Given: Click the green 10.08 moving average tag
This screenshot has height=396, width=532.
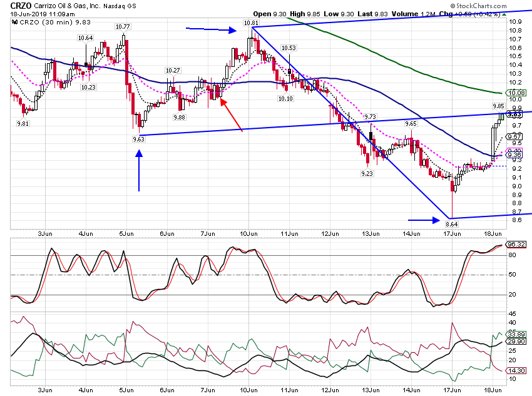Looking at the screenshot, I should pos(516,93).
